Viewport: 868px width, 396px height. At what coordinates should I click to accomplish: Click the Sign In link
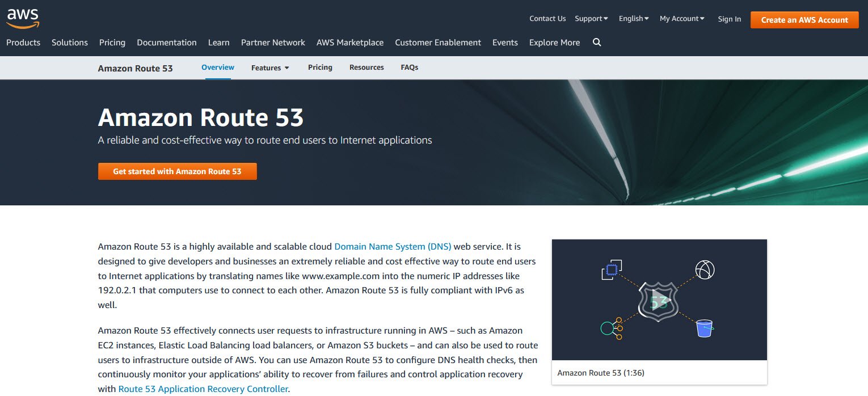[729, 19]
